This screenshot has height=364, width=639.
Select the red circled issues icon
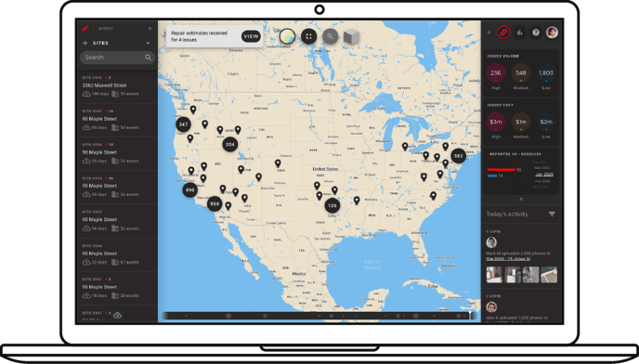click(x=503, y=32)
